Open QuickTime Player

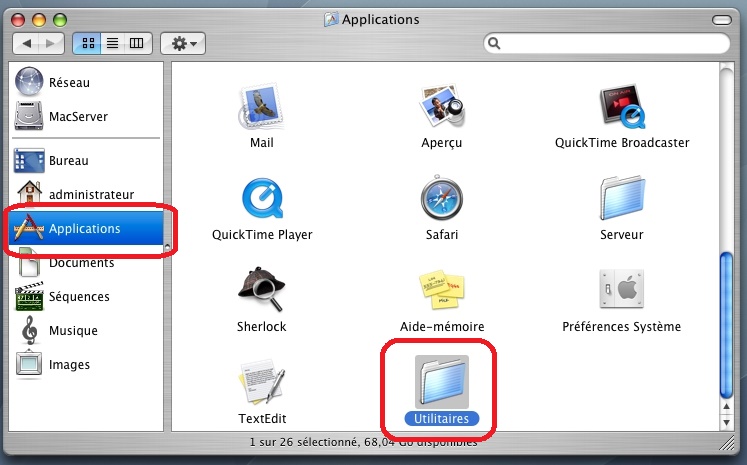262,198
